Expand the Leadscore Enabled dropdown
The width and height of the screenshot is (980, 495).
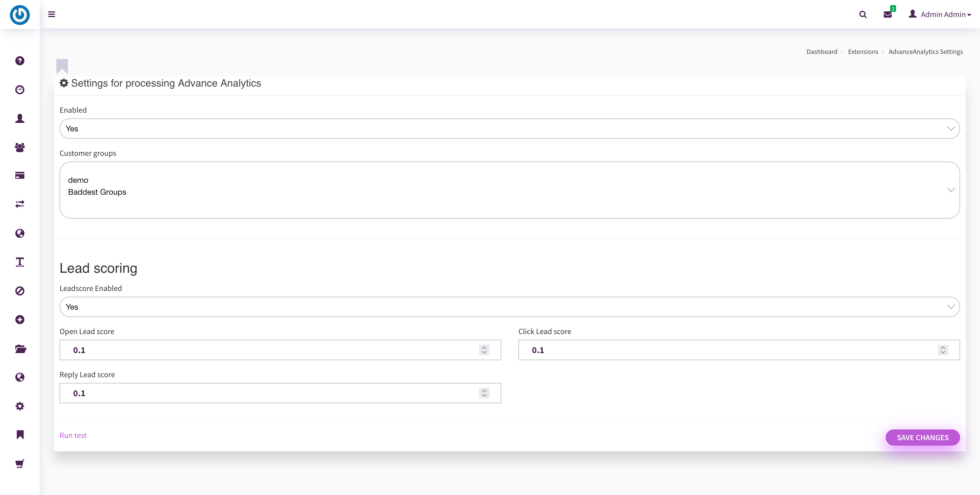point(509,307)
